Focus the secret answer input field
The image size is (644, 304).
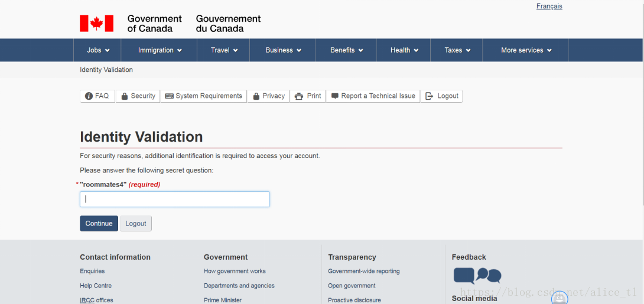(x=175, y=200)
